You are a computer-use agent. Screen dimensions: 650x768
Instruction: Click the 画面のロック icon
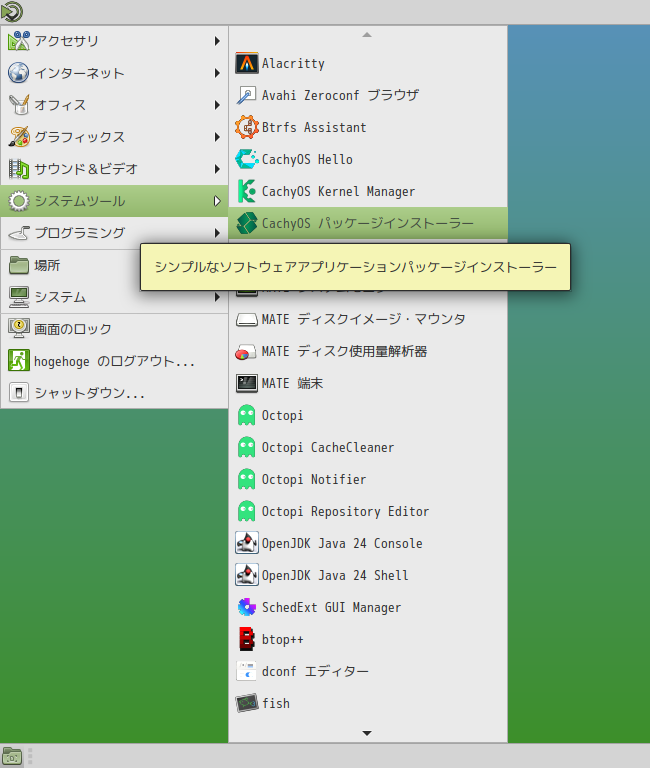(19, 329)
